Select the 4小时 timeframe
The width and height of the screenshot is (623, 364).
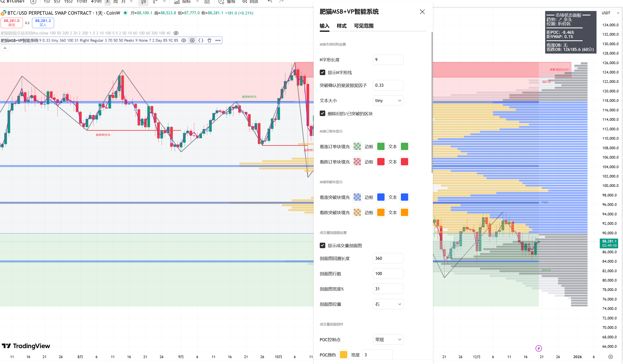click(96, 2)
